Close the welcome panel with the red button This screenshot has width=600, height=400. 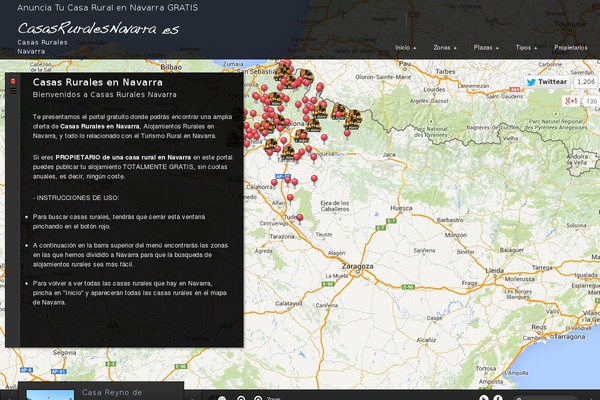tap(13, 81)
